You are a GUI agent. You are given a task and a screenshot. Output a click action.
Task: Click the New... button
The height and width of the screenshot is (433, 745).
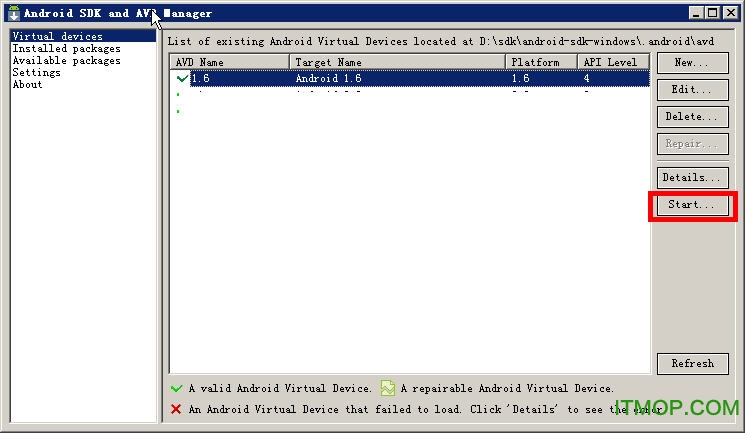click(x=692, y=63)
